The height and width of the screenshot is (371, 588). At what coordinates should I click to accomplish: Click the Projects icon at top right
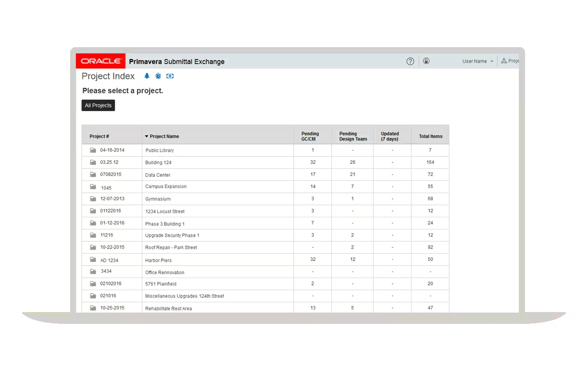tap(503, 60)
